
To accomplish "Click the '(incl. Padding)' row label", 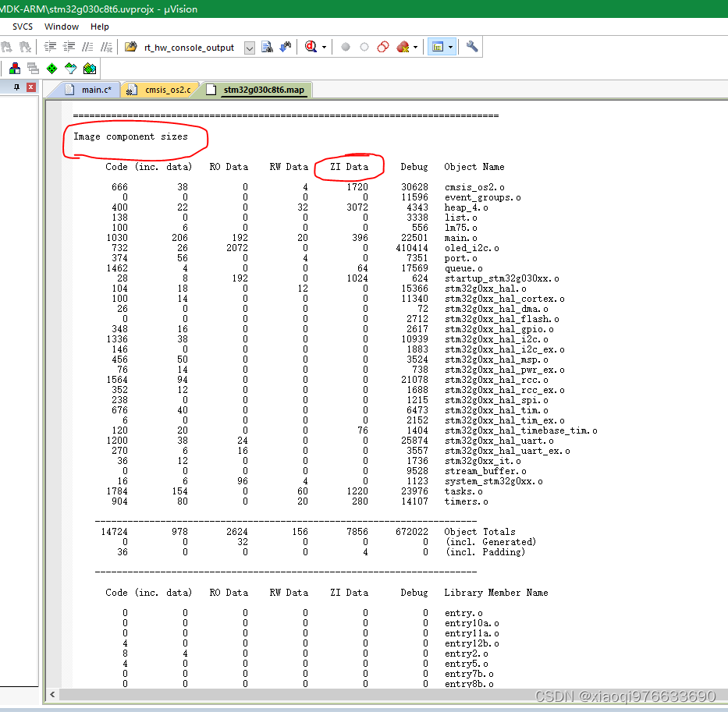I will [485, 552].
